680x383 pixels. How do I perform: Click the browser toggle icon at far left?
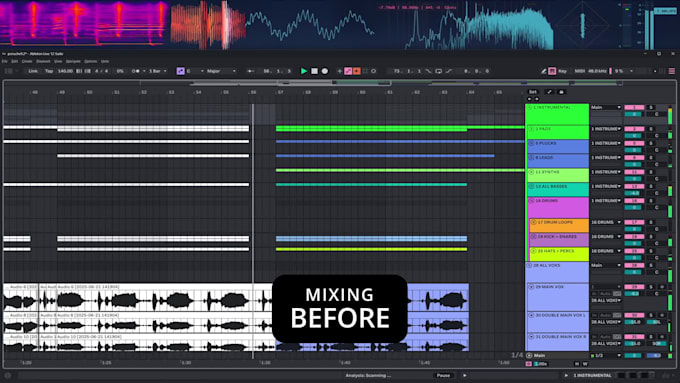click(x=8, y=71)
